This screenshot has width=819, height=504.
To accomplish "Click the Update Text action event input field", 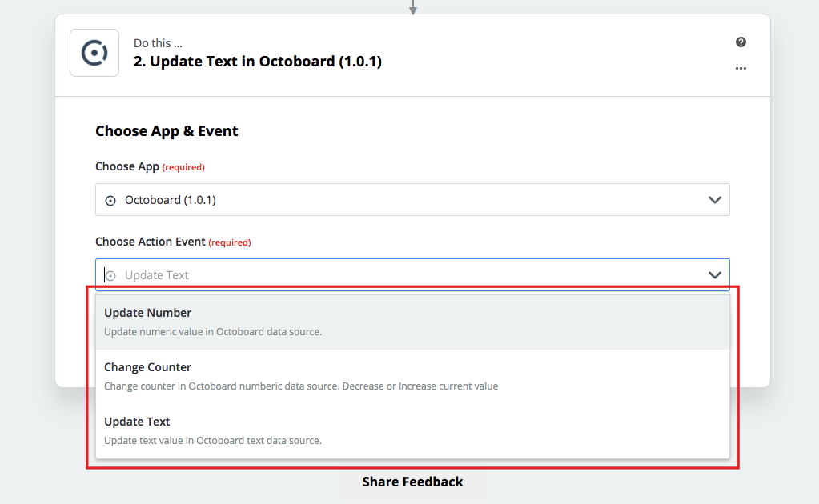I will click(412, 274).
